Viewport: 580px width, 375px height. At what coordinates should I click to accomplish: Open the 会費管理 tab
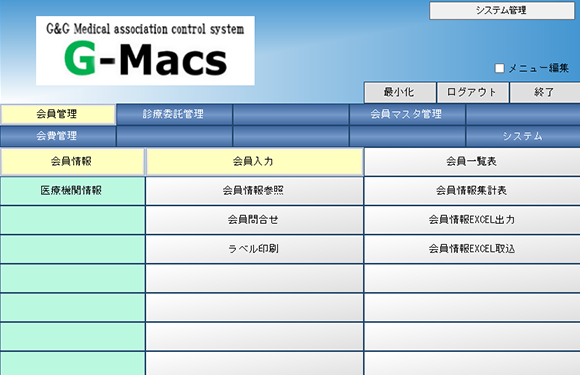point(58,136)
